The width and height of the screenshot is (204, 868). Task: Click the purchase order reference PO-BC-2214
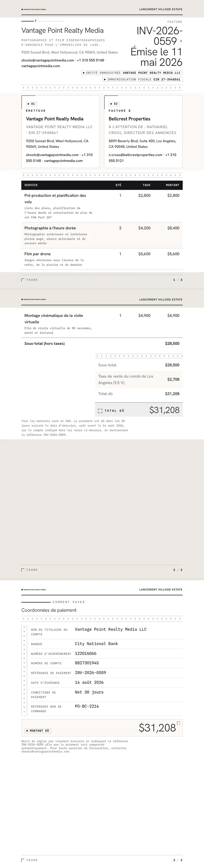pyautogui.click(x=87, y=706)
